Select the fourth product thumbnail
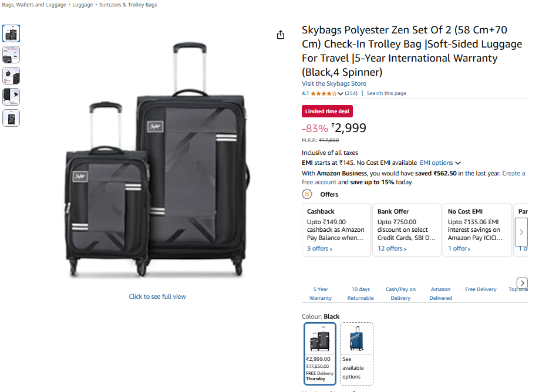The height and width of the screenshot is (392, 539). (11, 97)
